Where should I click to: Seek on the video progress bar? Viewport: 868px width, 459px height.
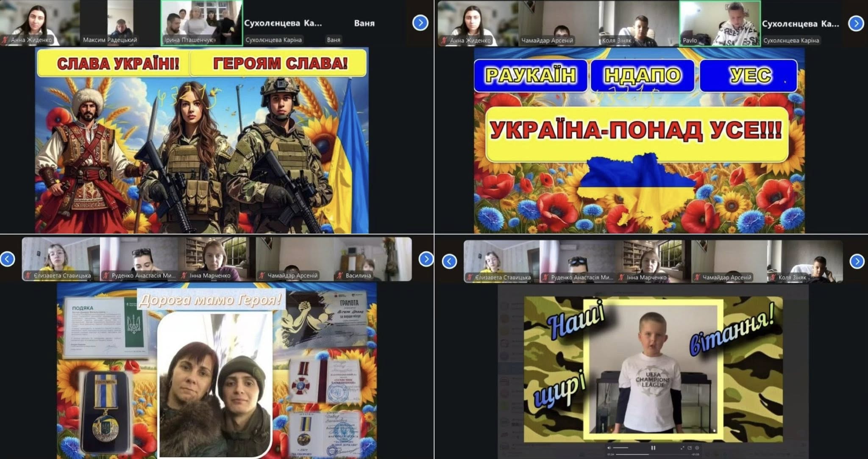(x=653, y=454)
